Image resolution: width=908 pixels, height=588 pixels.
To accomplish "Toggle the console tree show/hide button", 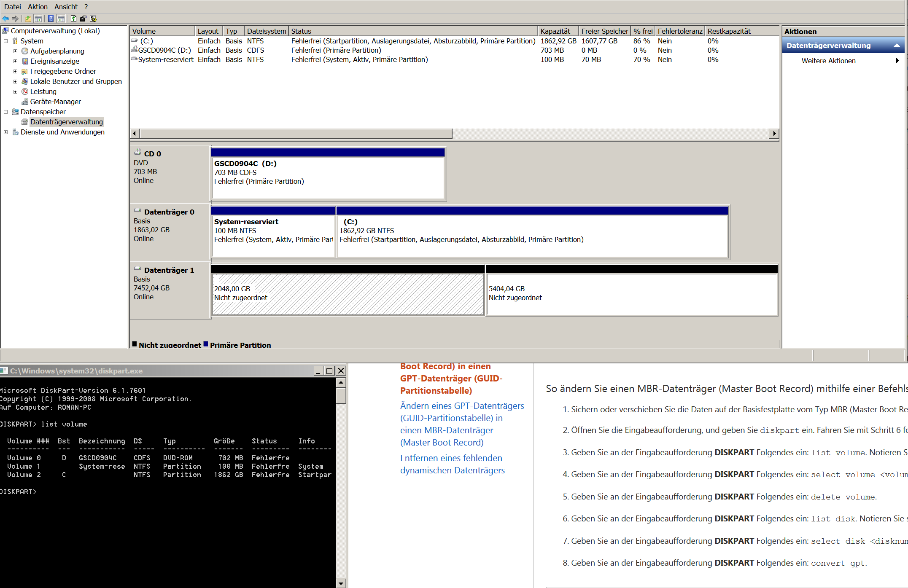I will pyautogui.click(x=38, y=19).
